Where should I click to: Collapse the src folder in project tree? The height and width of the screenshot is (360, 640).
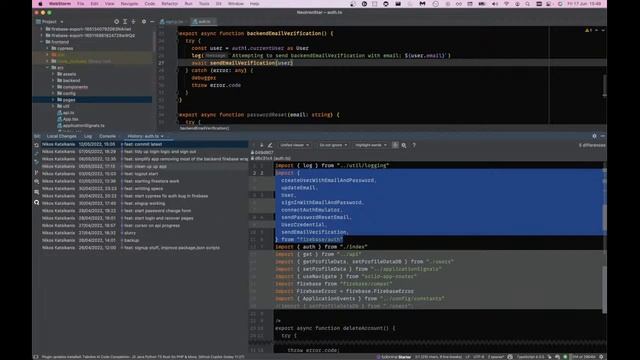pyautogui.click(x=47, y=68)
